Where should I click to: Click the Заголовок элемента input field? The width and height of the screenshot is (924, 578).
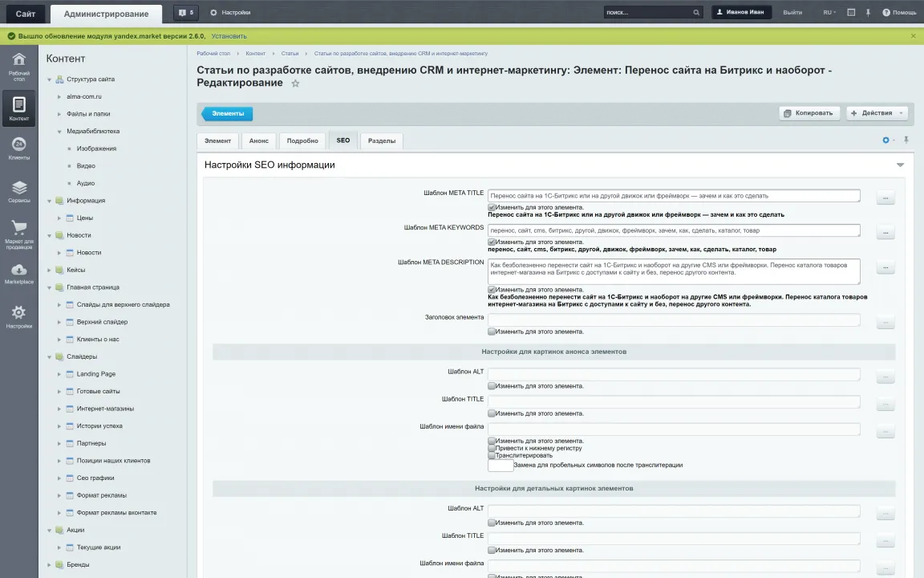(x=674, y=320)
